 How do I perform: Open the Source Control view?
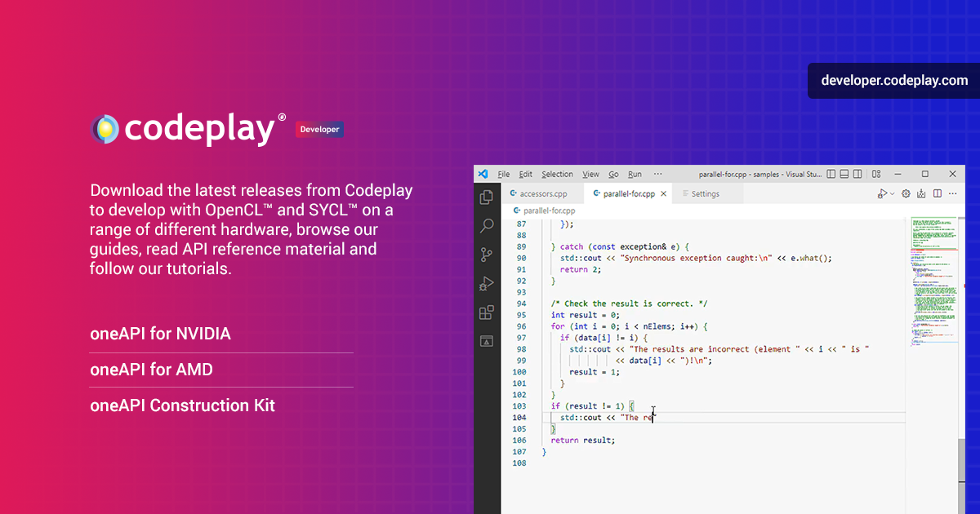click(x=487, y=254)
